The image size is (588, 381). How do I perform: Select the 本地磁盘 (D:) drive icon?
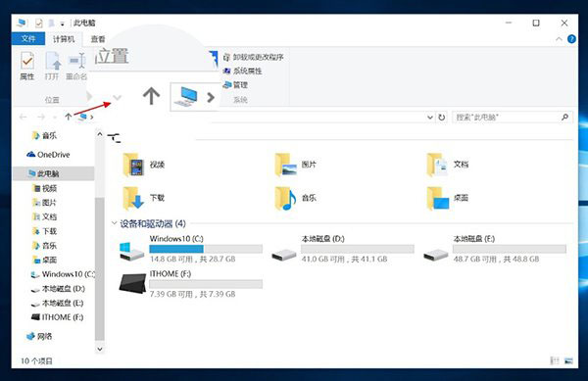284,255
